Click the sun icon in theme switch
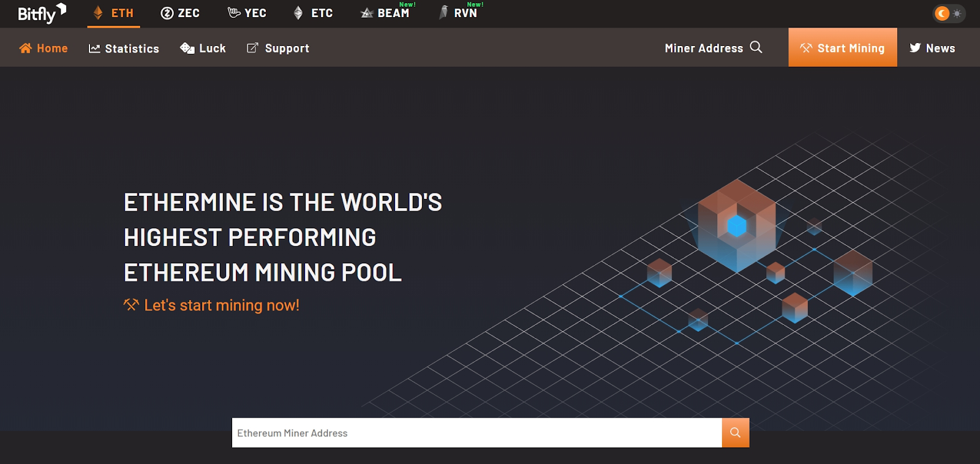980x464 pixels. (x=957, y=13)
